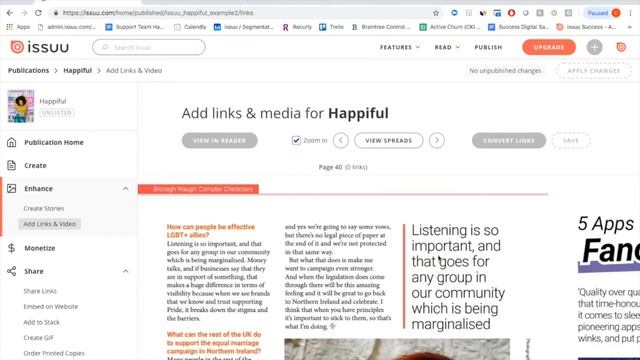This screenshot has height=360, width=640.
Task: Click the Apply Changes button
Action: point(593,71)
